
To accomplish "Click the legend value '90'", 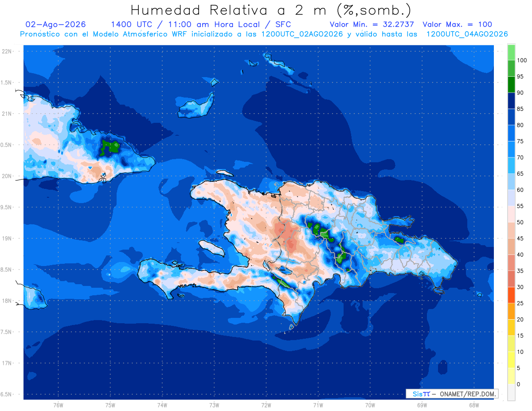I will pyautogui.click(x=520, y=93).
